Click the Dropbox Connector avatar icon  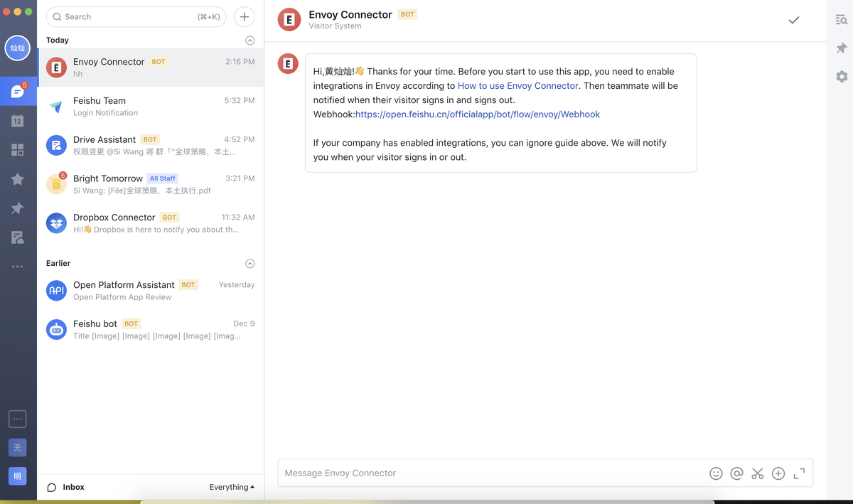[56, 223]
